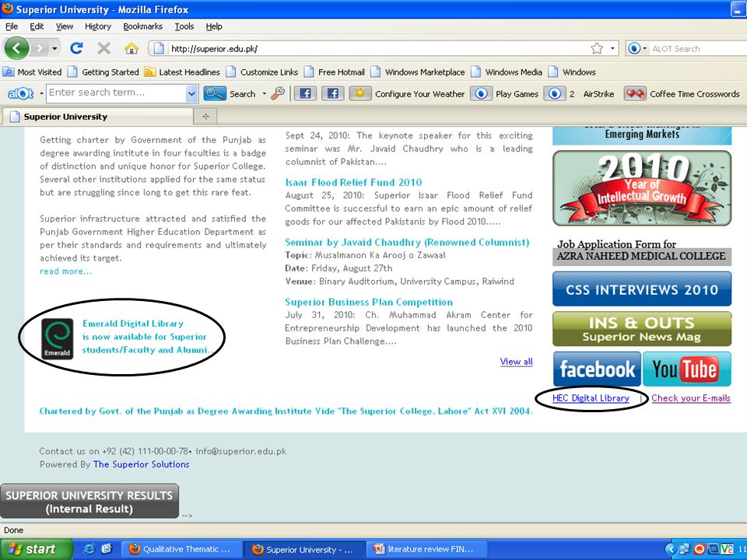This screenshot has height=560, width=747.
Task: Open the Latest Headlines feed bookmark
Action: click(x=182, y=72)
